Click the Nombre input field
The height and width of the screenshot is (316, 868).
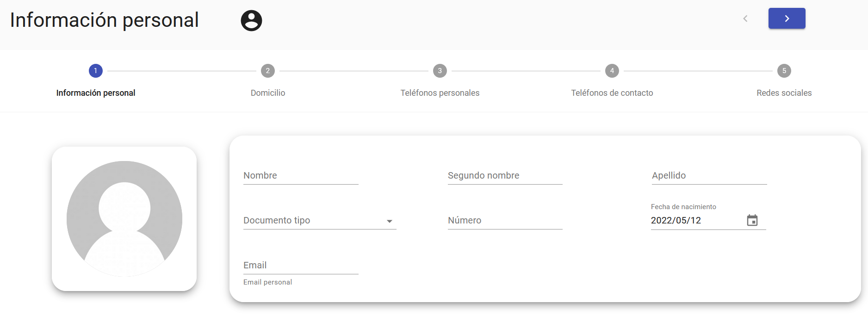pos(301,176)
